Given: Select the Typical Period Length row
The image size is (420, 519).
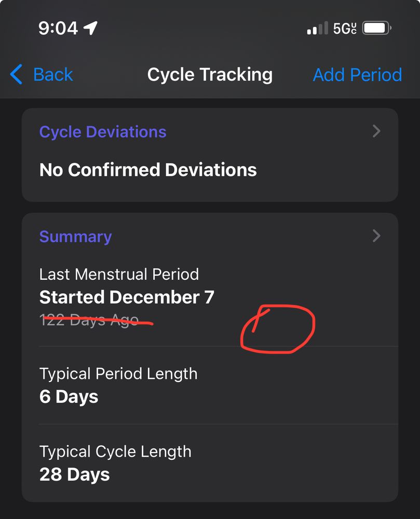Looking at the screenshot, I should (x=210, y=386).
